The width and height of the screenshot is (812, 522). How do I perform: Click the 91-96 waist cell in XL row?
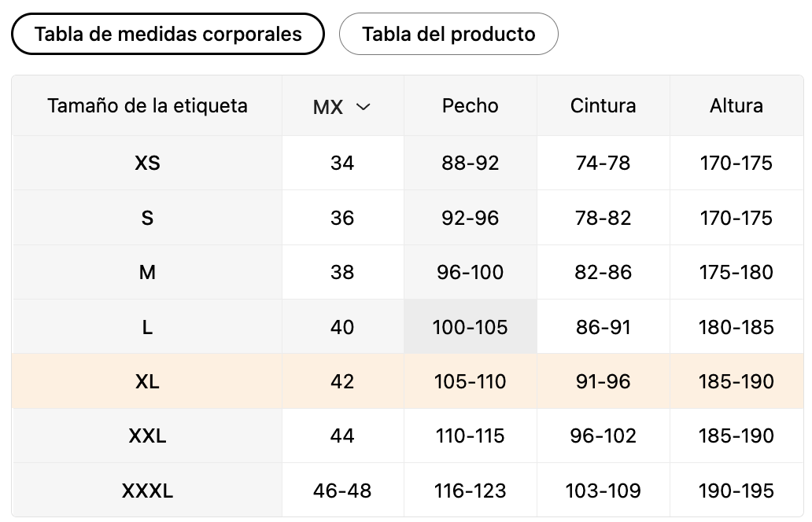tap(603, 382)
